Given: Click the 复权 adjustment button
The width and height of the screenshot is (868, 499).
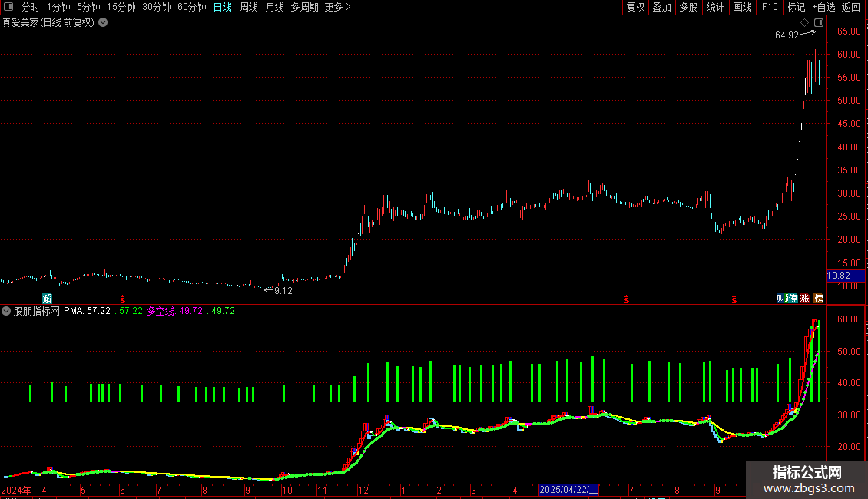Looking at the screenshot, I should point(635,7).
